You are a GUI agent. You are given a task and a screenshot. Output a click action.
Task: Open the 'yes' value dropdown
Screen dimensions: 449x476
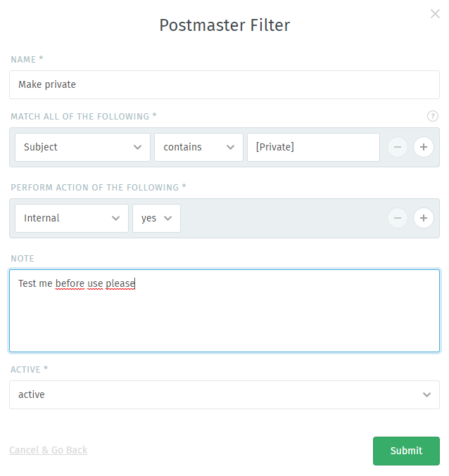(x=156, y=218)
